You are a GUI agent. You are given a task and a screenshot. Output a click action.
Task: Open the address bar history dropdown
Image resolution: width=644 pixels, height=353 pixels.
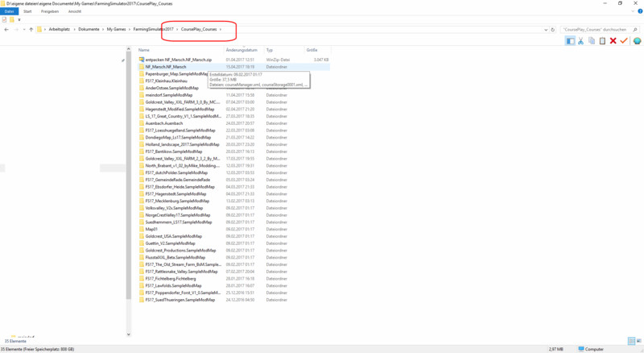click(545, 29)
